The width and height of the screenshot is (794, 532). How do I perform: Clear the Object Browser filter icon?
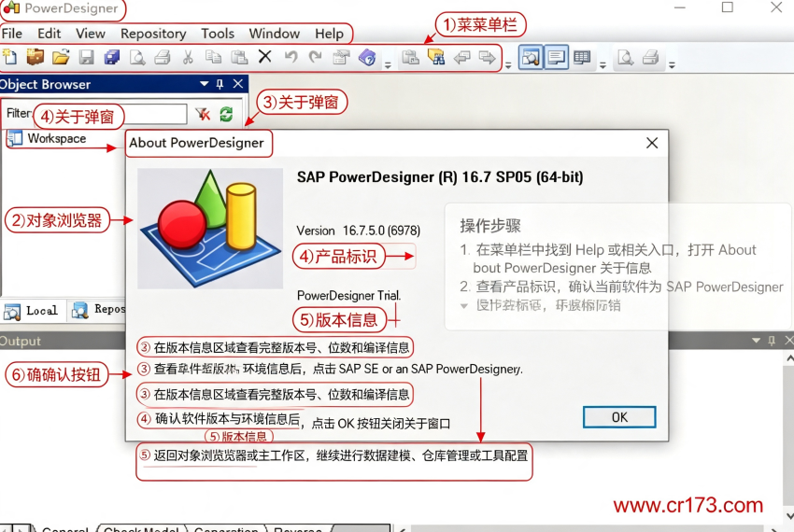(203, 114)
